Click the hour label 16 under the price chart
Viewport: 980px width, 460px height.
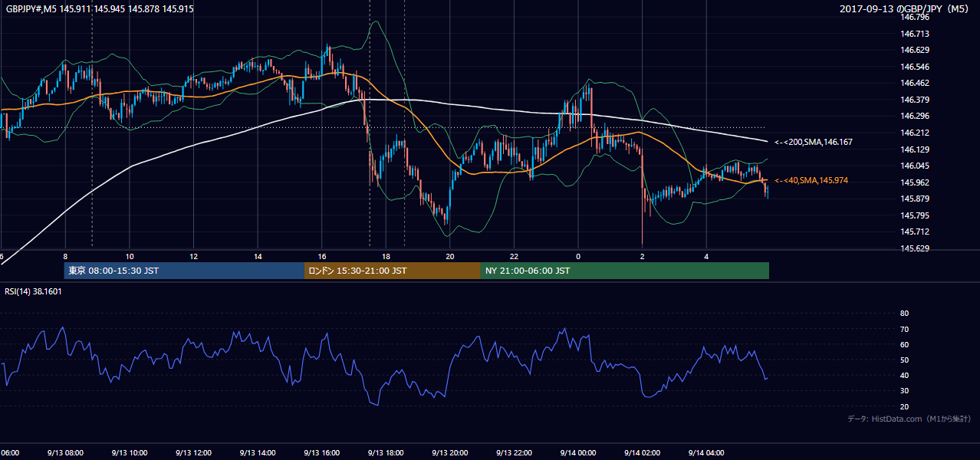322,256
